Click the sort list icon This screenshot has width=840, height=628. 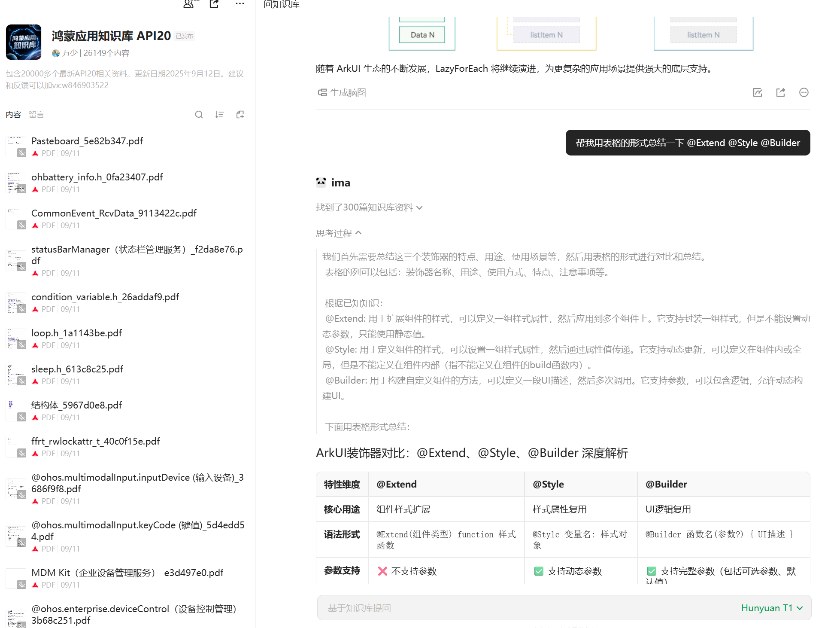click(x=219, y=115)
